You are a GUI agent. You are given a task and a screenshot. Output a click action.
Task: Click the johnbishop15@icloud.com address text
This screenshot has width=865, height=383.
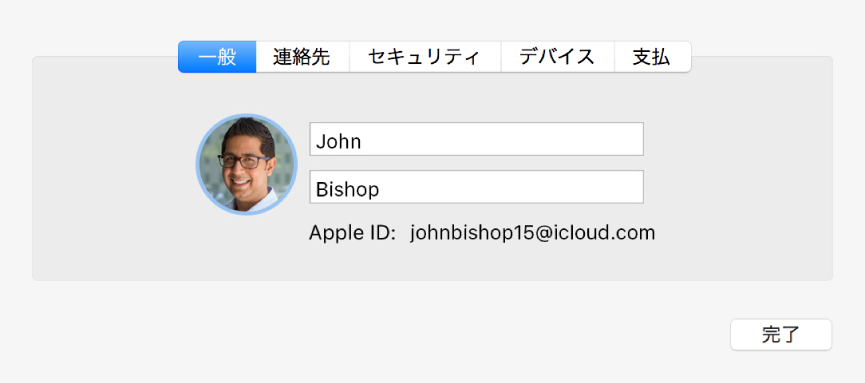click(x=532, y=233)
